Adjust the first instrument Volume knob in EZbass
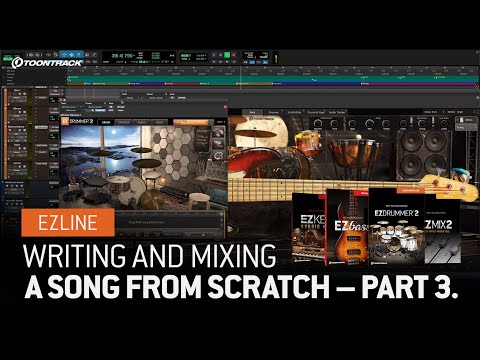Image resolution: width=480 pixels, height=360 pixels. click(318, 124)
